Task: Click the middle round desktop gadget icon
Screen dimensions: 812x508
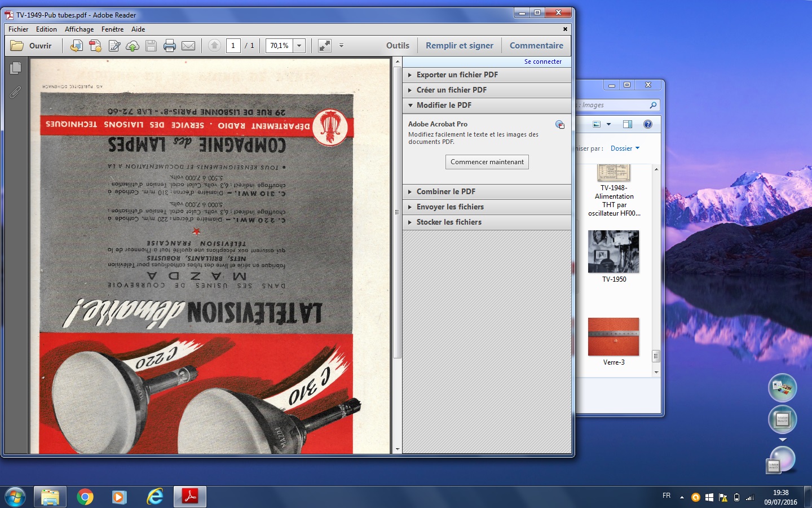Action: tap(782, 419)
